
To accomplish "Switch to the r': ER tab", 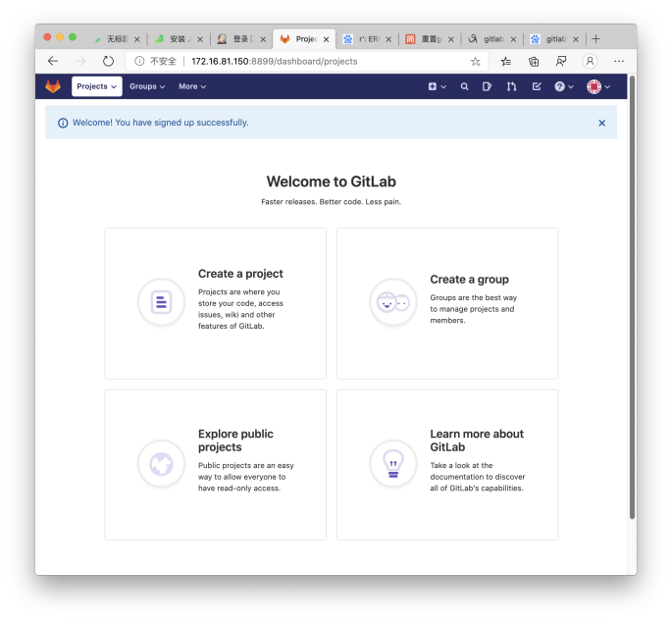I will [x=368, y=39].
